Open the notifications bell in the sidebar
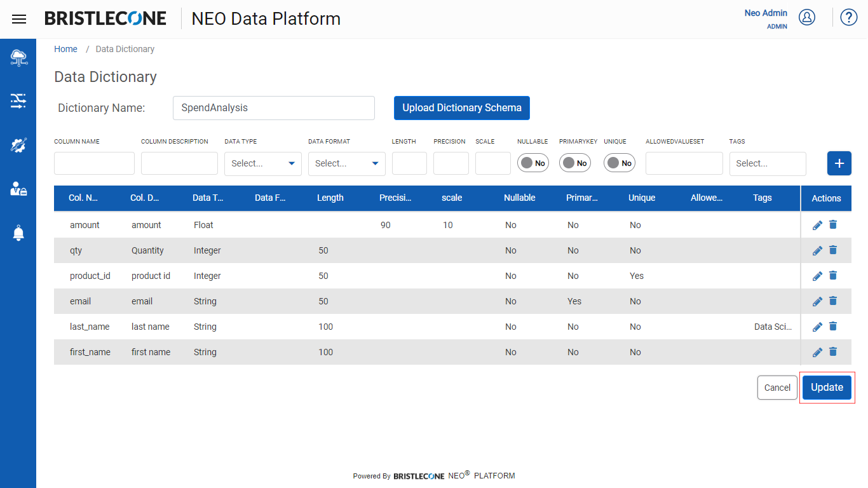This screenshot has height=488, width=868. [x=18, y=233]
